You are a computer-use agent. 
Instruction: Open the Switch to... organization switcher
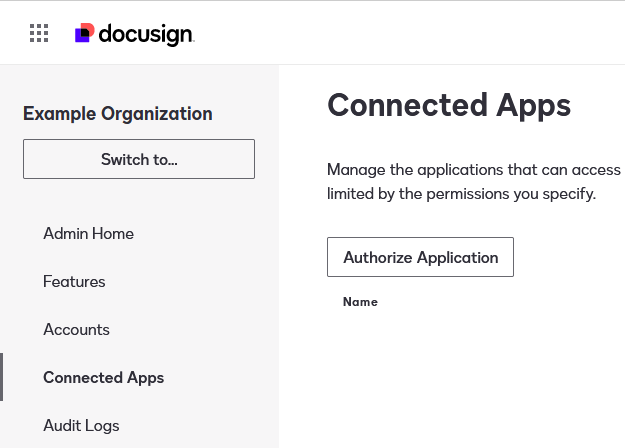(x=139, y=159)
